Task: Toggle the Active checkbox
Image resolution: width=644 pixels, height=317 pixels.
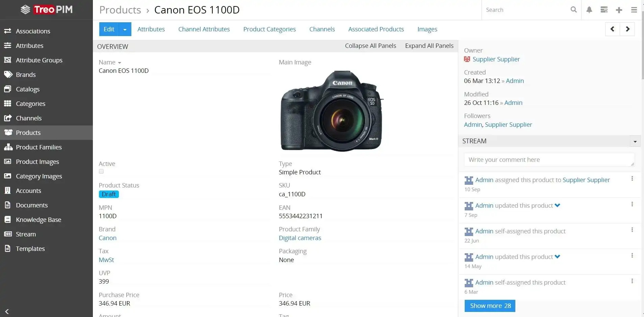Action: tap(101, 171)
